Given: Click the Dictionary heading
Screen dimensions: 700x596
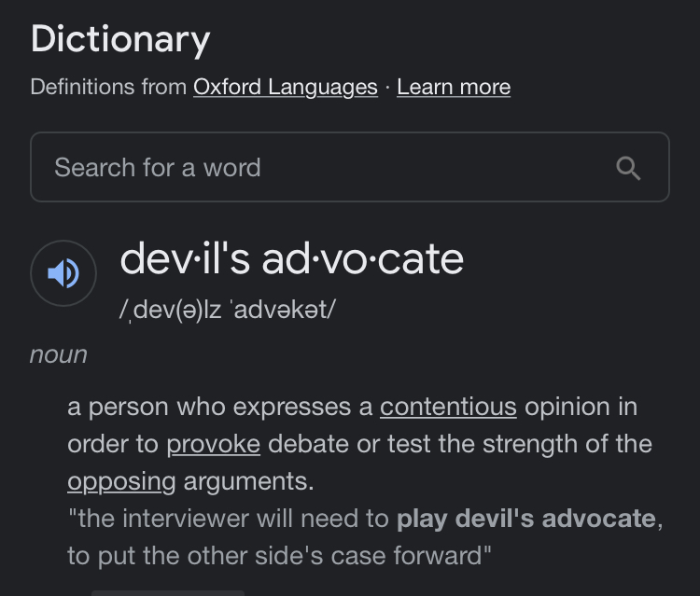Looking at the screenshot, I should [x=120, y=40].
